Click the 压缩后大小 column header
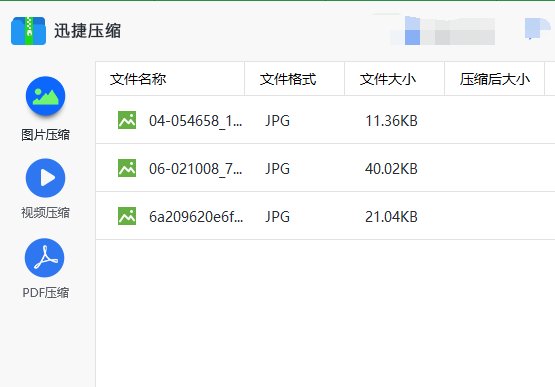The image size is (555, 387). point(495,79)
